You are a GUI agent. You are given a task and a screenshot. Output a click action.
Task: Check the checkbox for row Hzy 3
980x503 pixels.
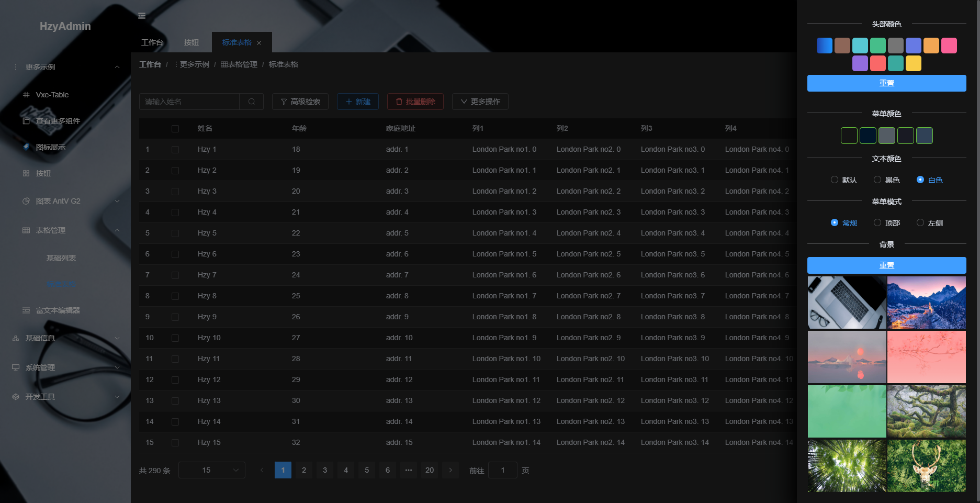click(175, 192)
